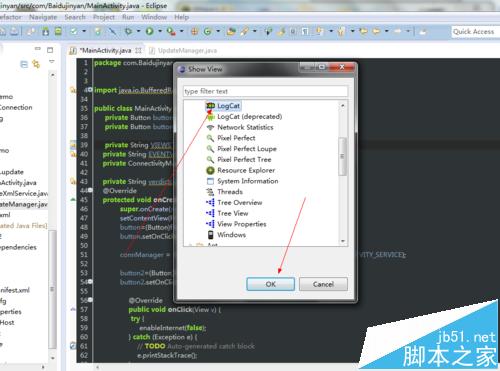The image size is (500, 371).
Task: Open the Window menu
Action: 154,17
